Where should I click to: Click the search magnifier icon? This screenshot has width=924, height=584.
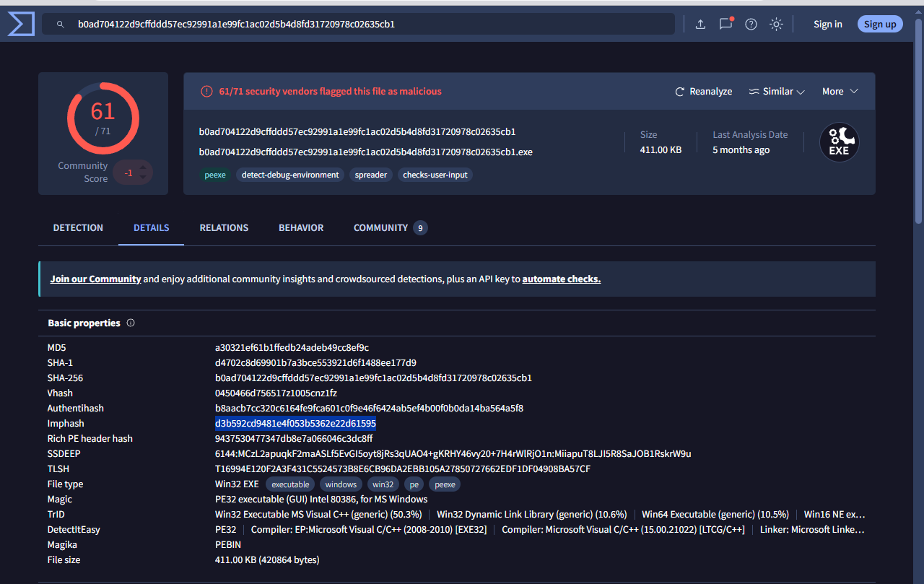pos(61,25)
